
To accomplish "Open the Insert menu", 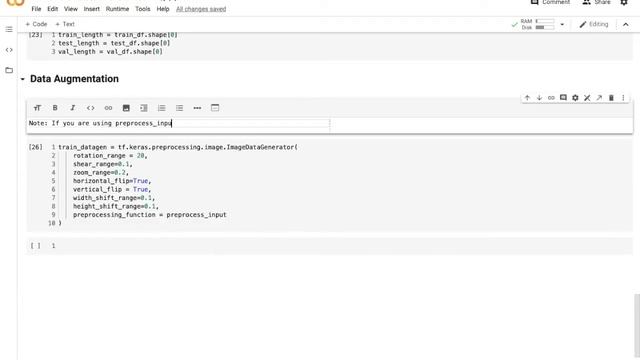I will tap(91, 9).
